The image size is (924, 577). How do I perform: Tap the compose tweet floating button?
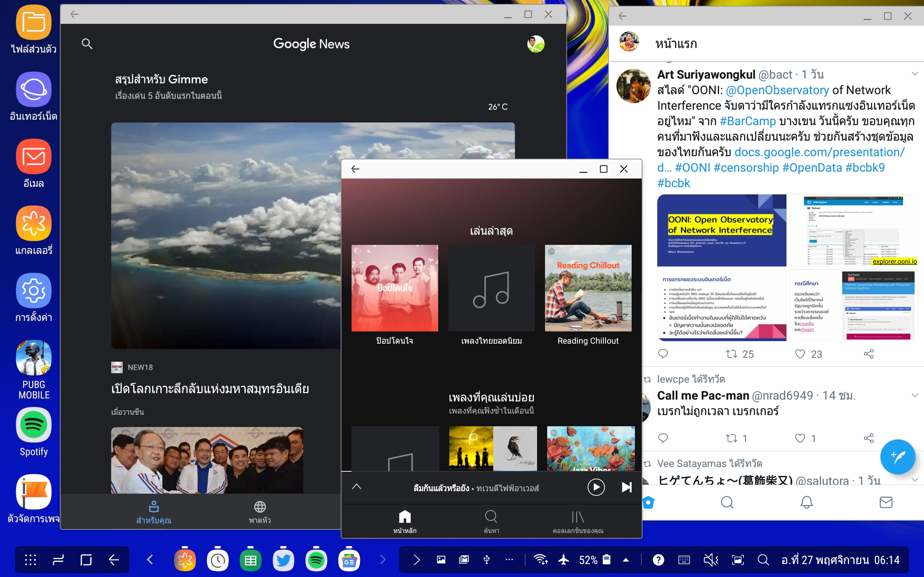[897, 457]
